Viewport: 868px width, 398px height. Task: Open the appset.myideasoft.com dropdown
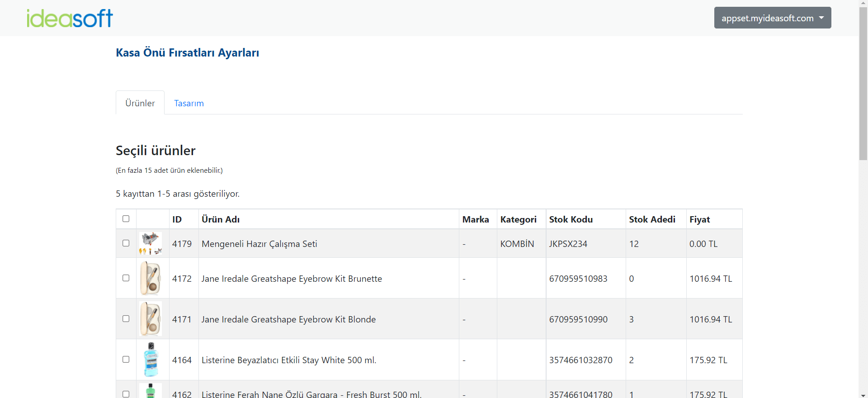(x=773, y=18)
